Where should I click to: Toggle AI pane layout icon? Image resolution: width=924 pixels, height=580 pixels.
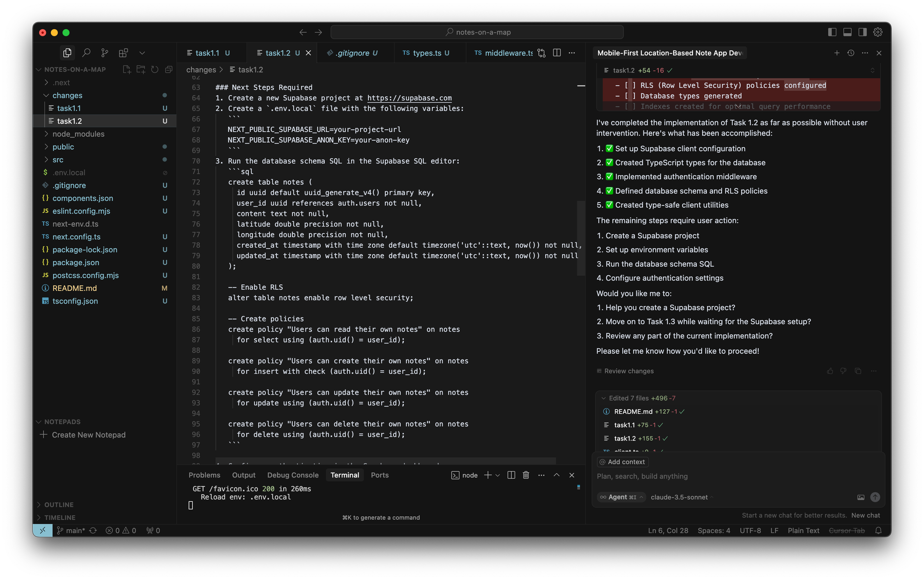click(863, 32)
